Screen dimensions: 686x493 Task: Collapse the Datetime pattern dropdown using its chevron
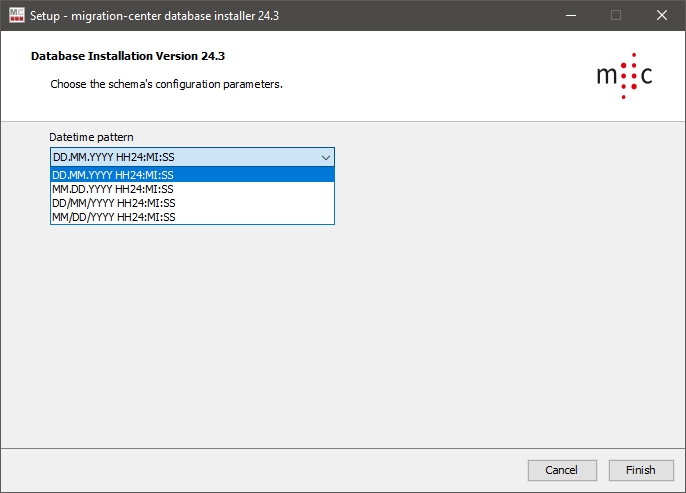(x=325, y=157)
